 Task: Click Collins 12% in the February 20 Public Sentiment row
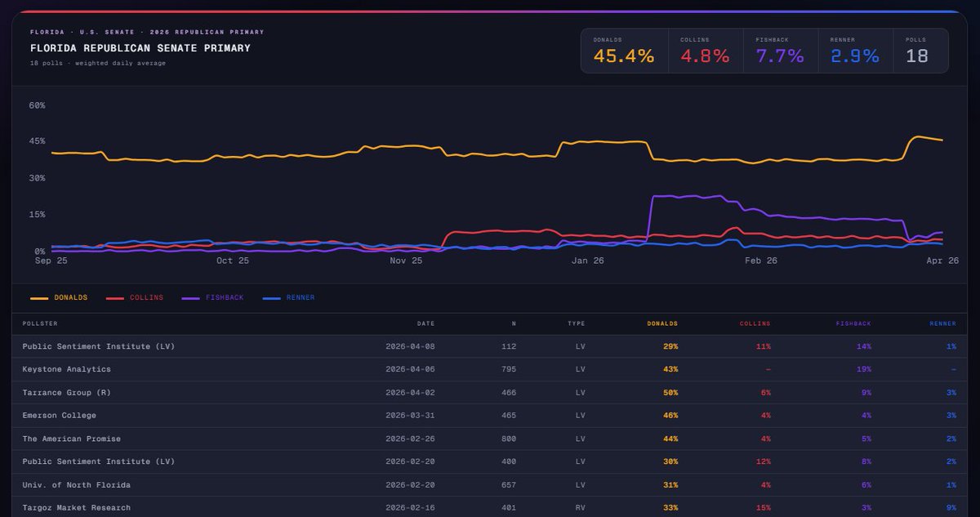point(763,461)
